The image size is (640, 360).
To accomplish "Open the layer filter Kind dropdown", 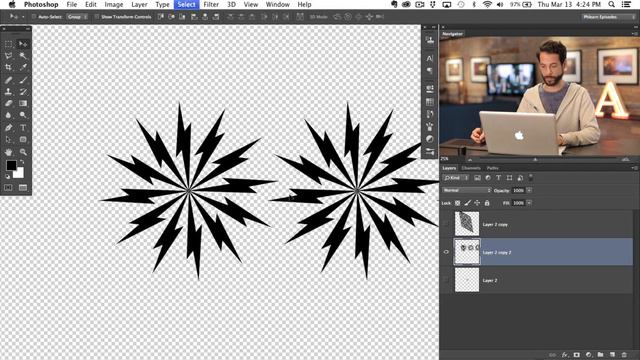I will [456, 178].
